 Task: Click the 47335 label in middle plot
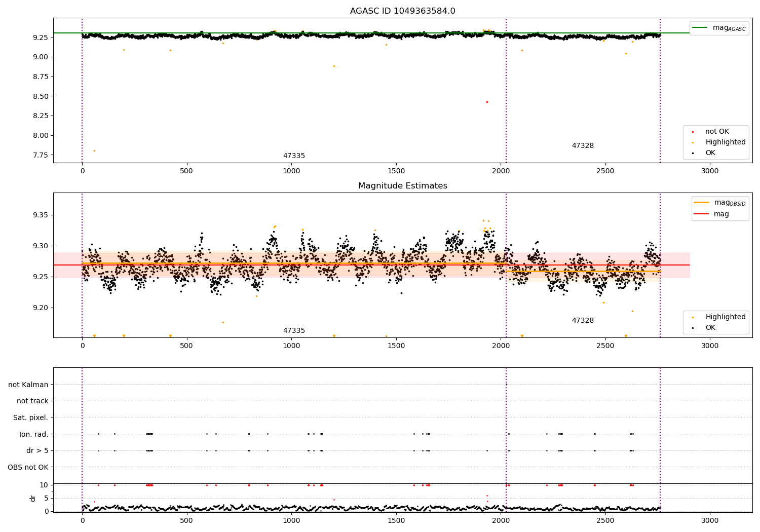pos(294,331)
